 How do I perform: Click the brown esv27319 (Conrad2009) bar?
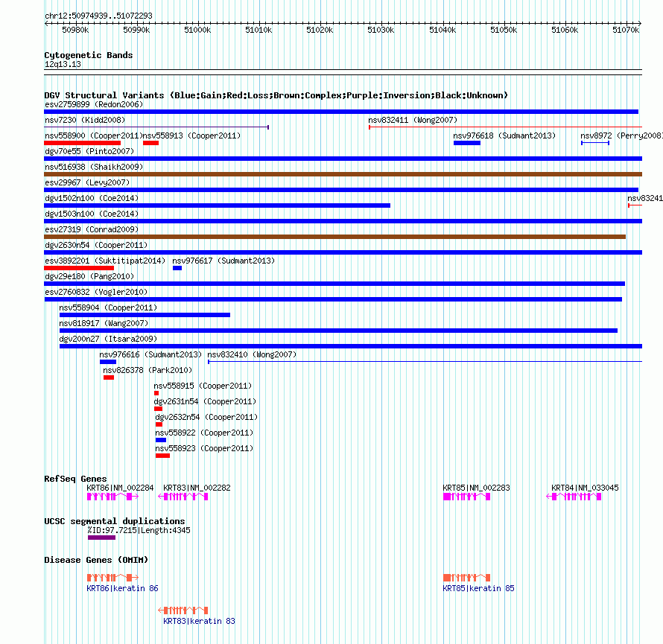tap(335, 237)
